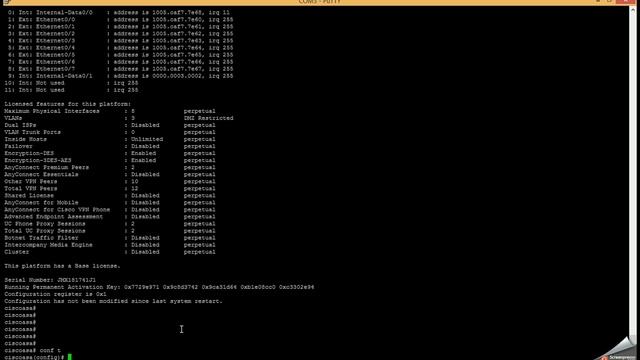Click at the ciscoasa(config)# prompt cursor
Screen dimensions: 640x360
pyautogui.click(x=70, y=357)
